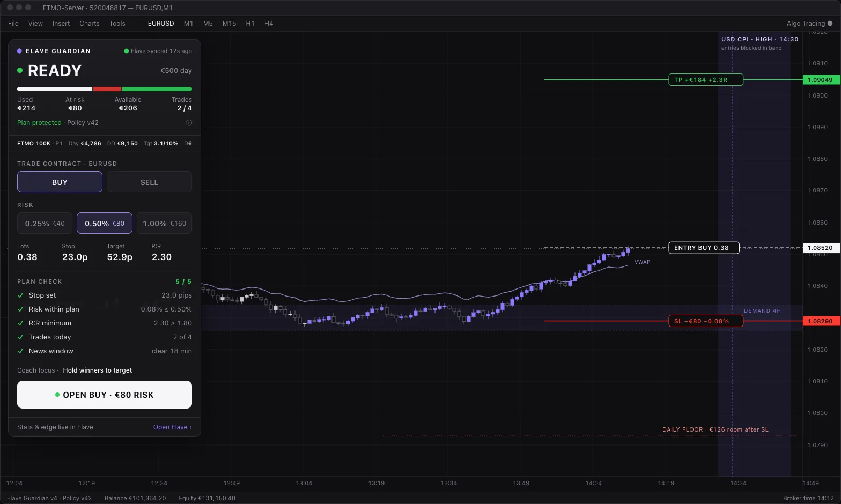Click the Plan protected status text

39,123
